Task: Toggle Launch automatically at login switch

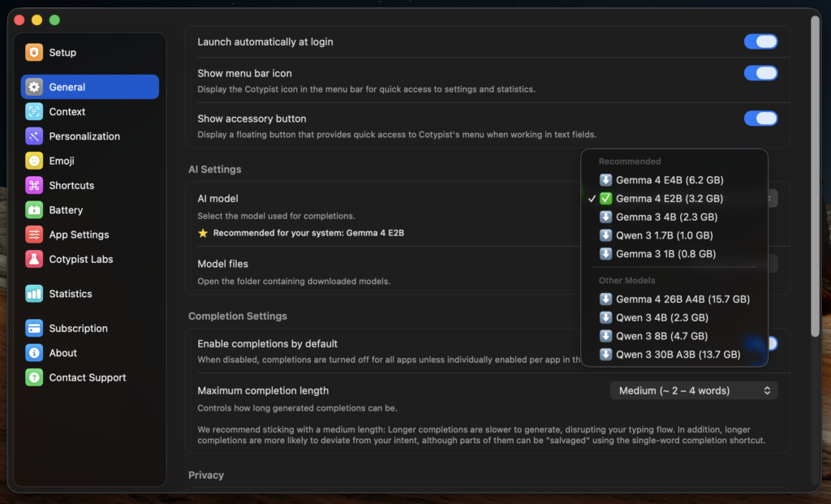Action: tap(760, 41)
